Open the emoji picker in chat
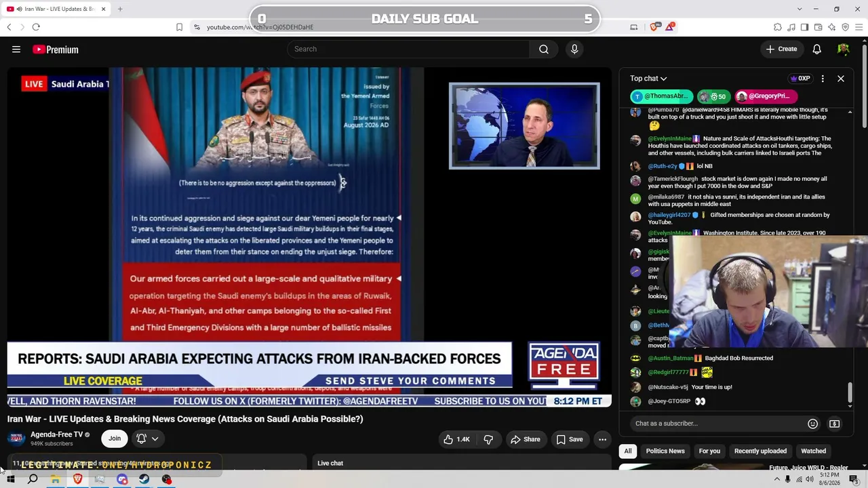The height and width of the screenshot is (488, 868). tap(812, 424)
